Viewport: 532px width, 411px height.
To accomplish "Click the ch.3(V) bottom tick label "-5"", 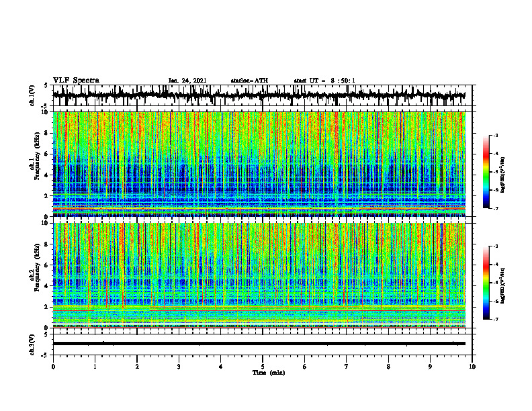I will [x=45, y=355].
